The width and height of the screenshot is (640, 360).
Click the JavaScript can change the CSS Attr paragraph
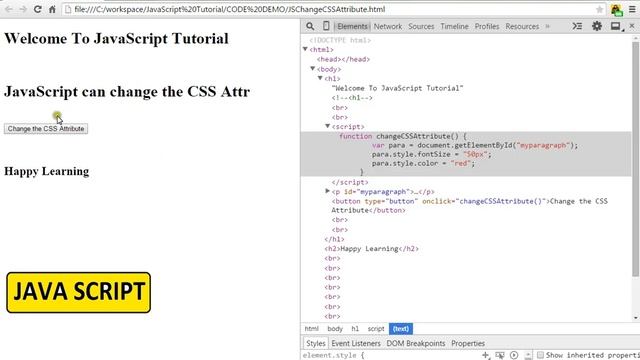pos(127,91)
